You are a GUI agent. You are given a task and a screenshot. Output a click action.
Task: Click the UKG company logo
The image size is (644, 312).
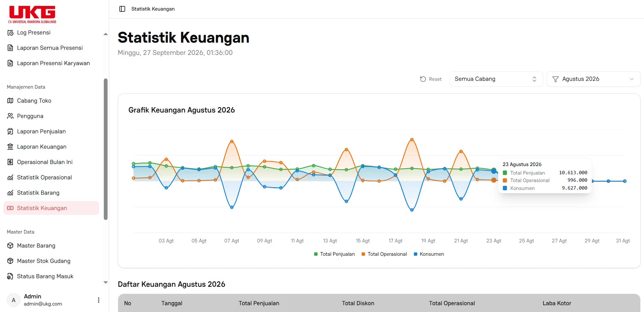32,14
